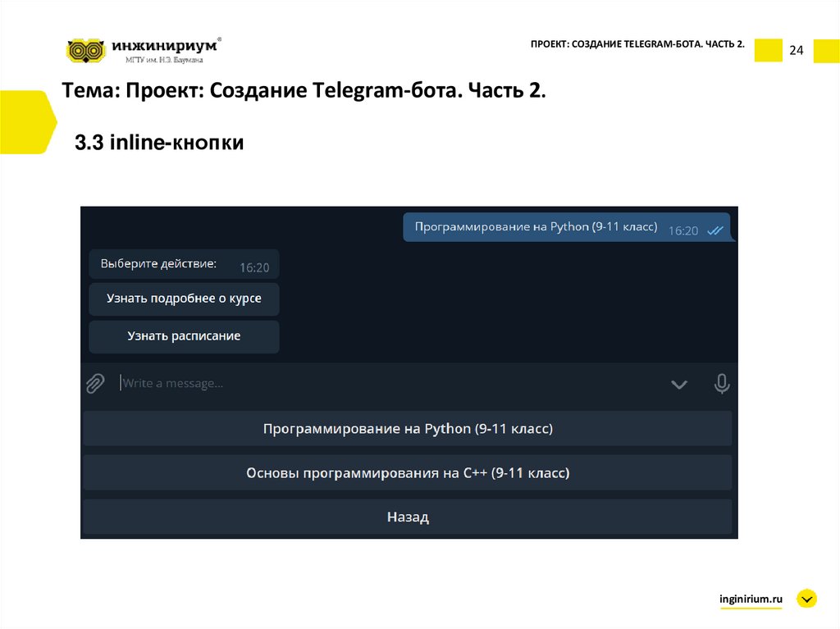Select keyboard button Программирование на Python (9-11 класс)

point(408,429)
